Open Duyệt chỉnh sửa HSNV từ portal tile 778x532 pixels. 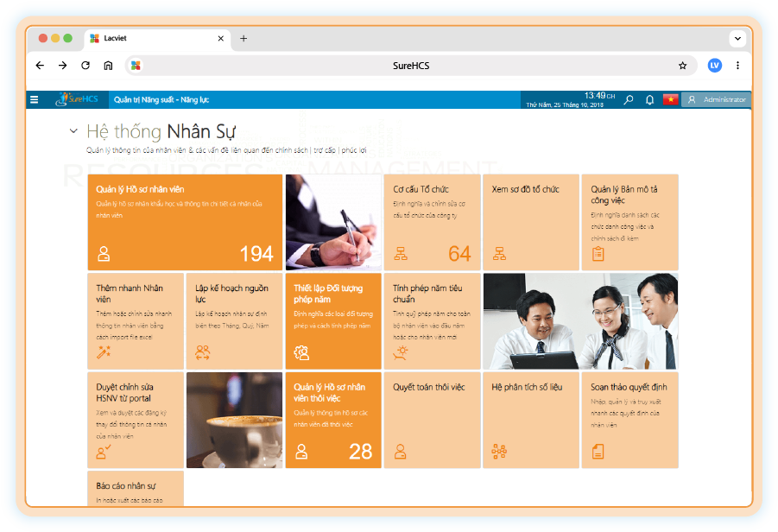click(136, 420)
